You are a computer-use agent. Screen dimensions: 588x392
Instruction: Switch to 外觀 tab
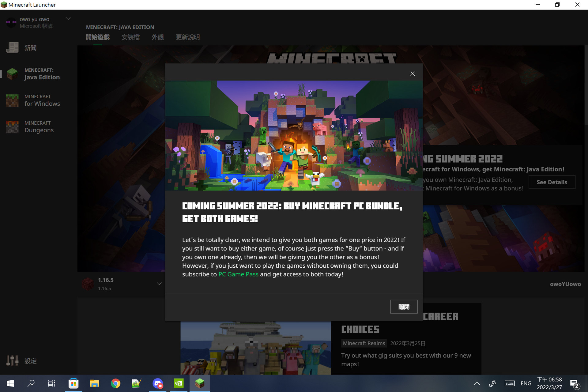[157, 37]
